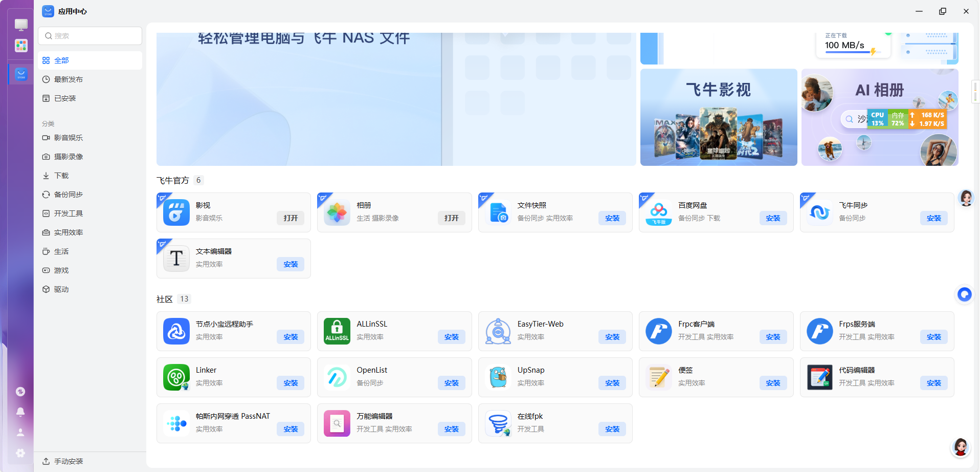Show all apps via 全部
This screenshot has height=472, width=980.
tap(90, 60)
